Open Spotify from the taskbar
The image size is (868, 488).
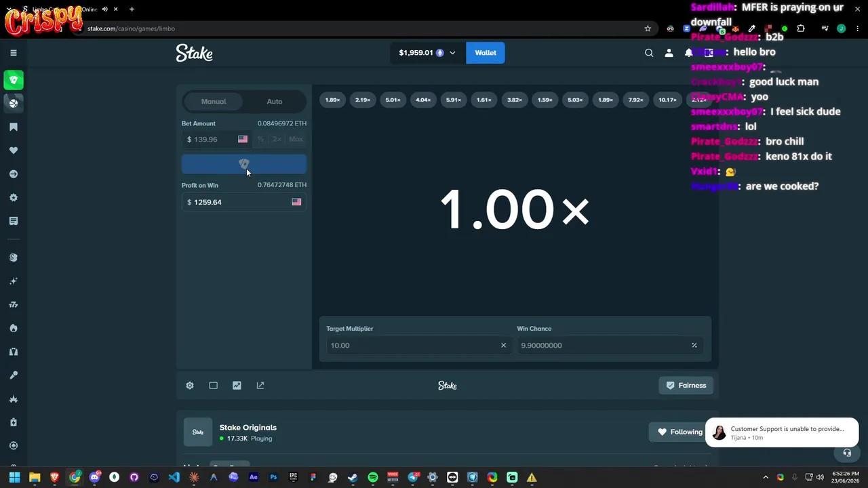(373, 477)
